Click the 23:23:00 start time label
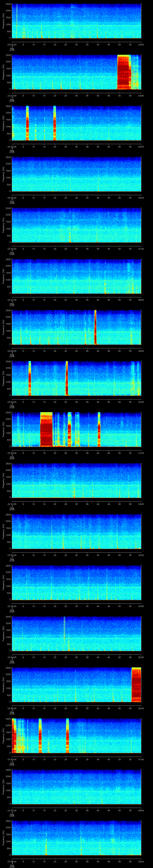153x868 pixels. 12,96
